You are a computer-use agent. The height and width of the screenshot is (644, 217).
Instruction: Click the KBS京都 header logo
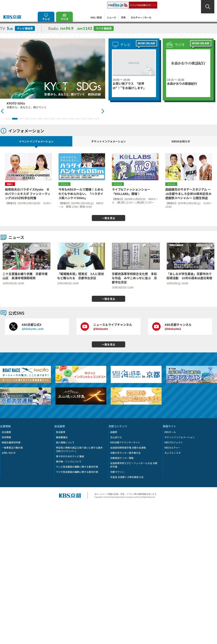click(12, 17)
